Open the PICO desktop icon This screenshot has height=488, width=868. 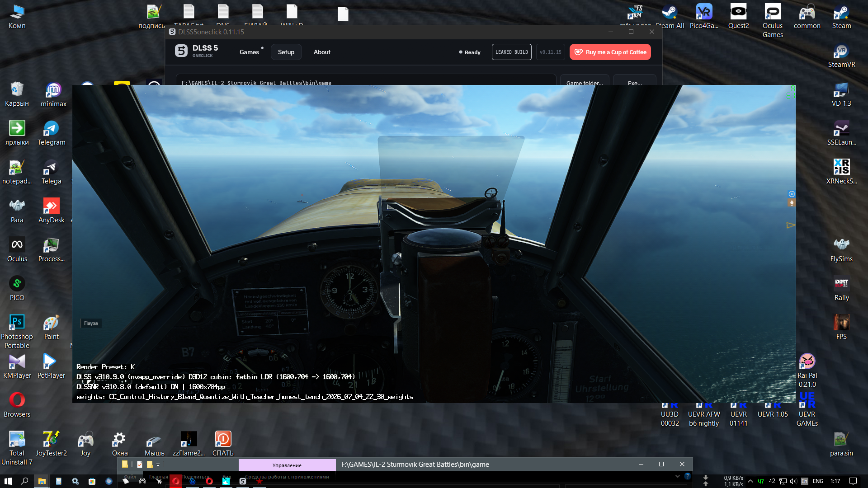(17, 289)
